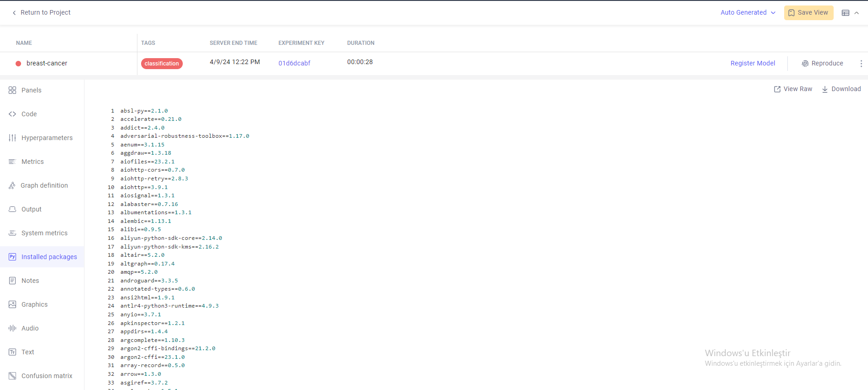Open the three-dot experiment options menu
This screenshot has width=868, height=390.
[x=861, y=64]
